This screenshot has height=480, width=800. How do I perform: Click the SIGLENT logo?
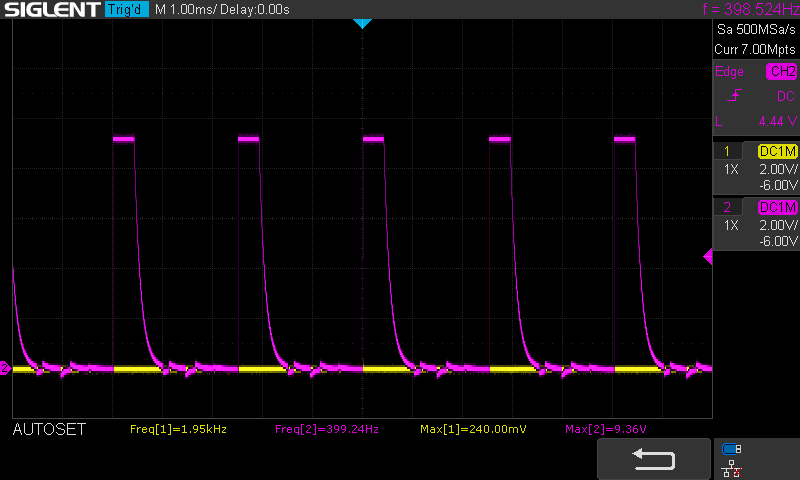(x=53, y=9)
